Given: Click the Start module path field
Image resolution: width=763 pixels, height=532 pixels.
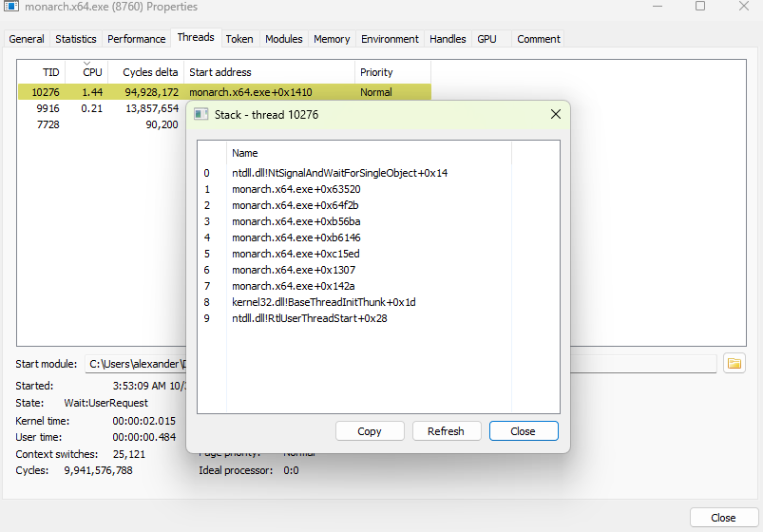Looking at the screenshot, I should click(133, 364).
